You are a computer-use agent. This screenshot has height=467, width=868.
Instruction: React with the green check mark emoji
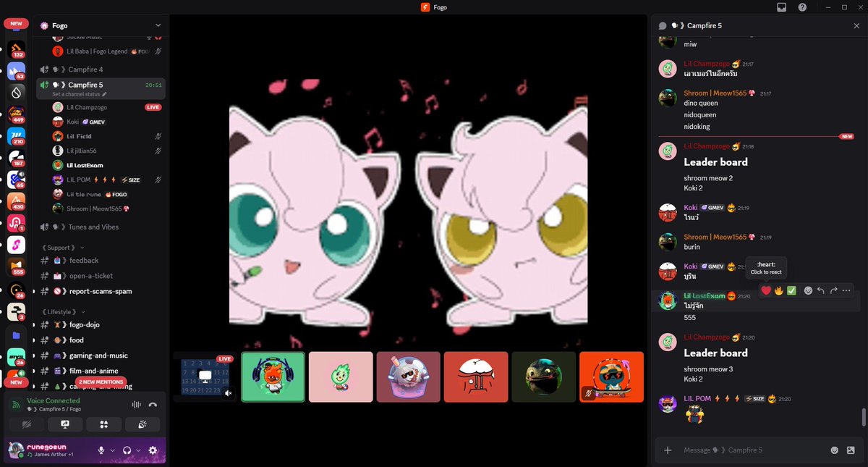(x=791, y=290)
